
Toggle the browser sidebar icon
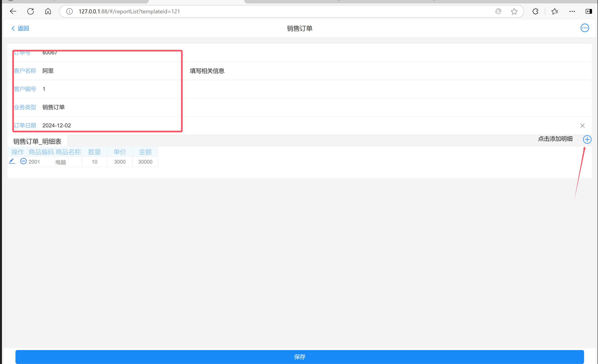click(x=589, y=11)
